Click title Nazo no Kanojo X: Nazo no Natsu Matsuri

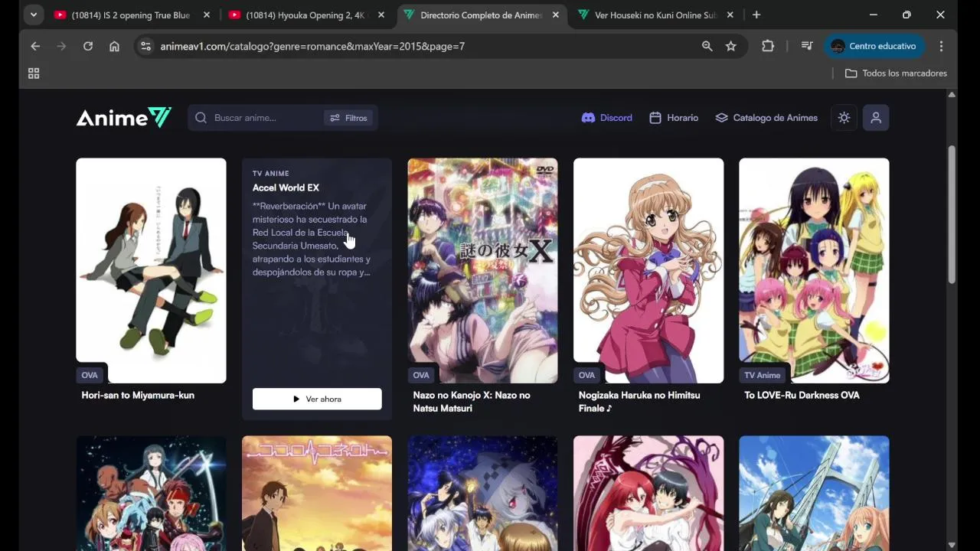point(472,402)
